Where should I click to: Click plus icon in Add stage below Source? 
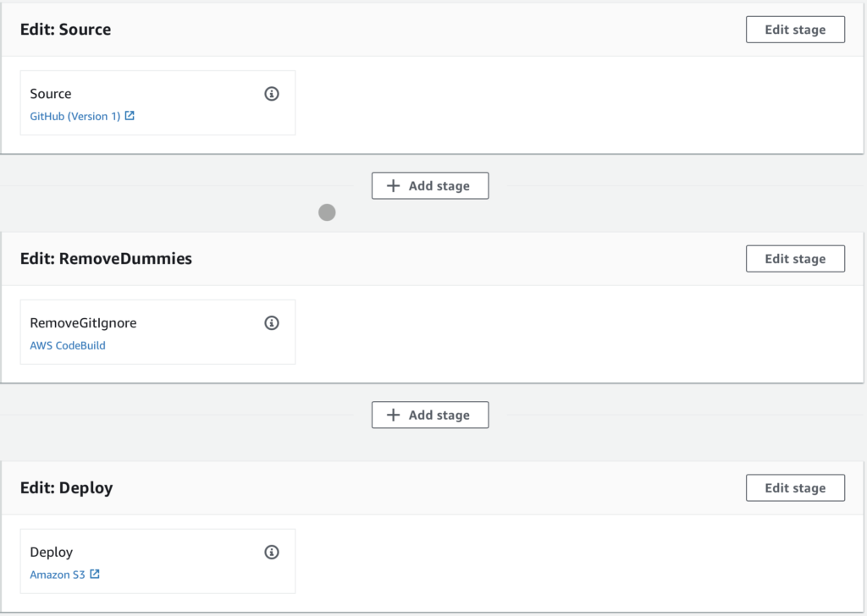[x=393, y=185]
